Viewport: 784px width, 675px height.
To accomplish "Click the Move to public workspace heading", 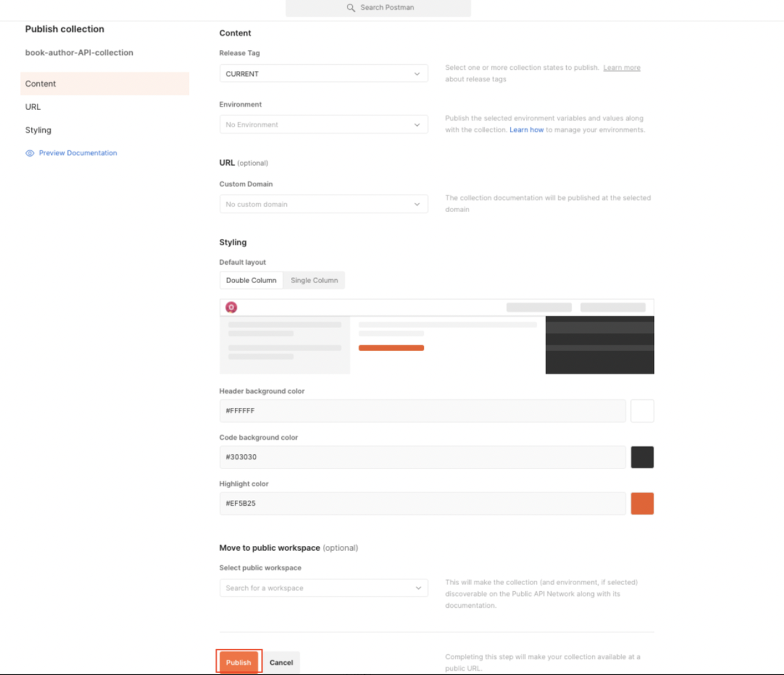I will pyautogui.click(x=270, y=548).
